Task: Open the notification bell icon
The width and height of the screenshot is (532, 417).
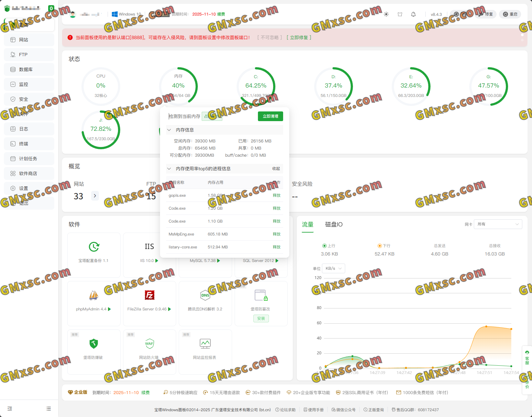Action: (413, 14)
